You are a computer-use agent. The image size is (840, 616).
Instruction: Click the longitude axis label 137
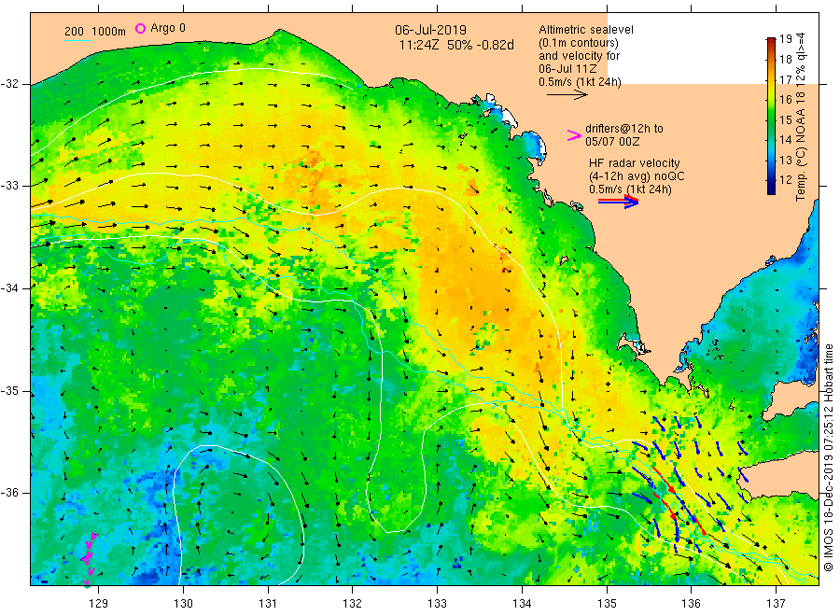[x=776, y=604]
